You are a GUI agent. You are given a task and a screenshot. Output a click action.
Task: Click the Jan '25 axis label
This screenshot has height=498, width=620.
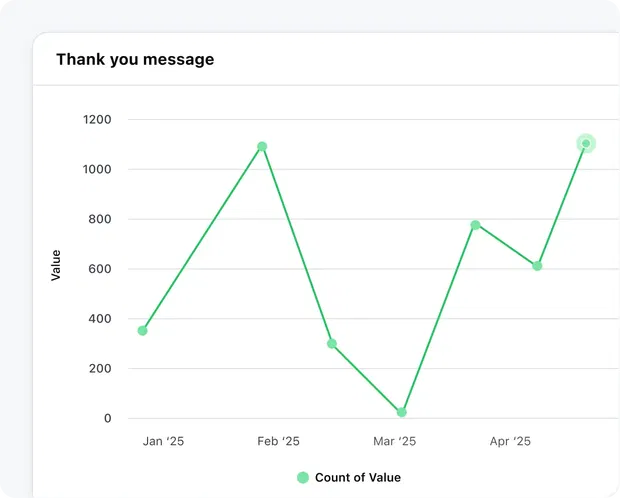click(163, 441)
